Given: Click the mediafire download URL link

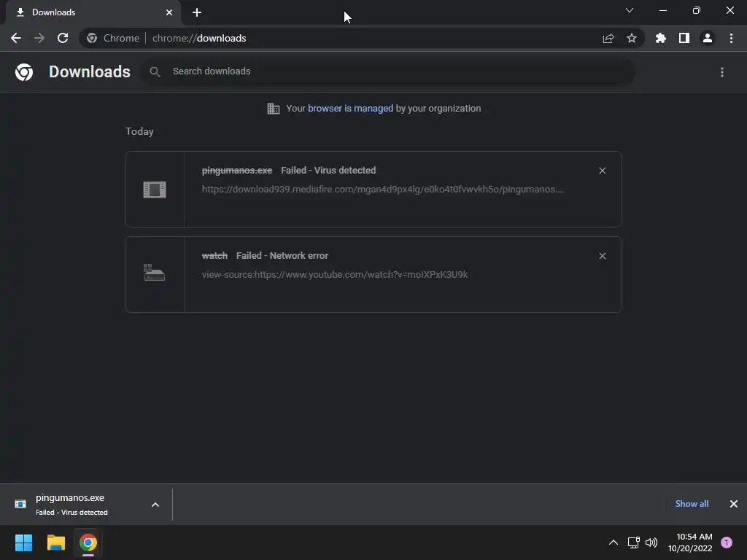Looking at the screenshot, I should point(382,189).
